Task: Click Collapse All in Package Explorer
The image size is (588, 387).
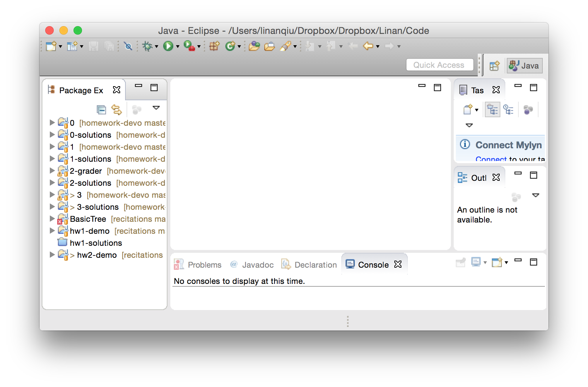Action: pos(101,110)
